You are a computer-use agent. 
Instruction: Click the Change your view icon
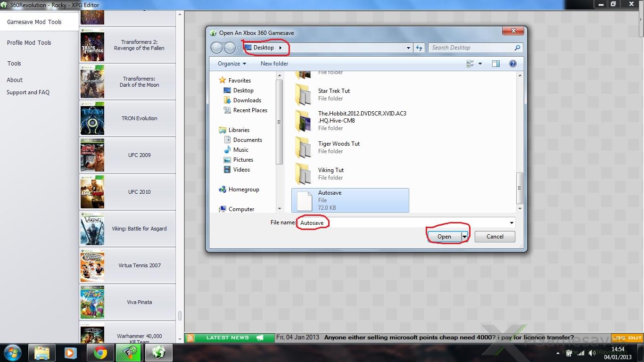click(470, 64)
